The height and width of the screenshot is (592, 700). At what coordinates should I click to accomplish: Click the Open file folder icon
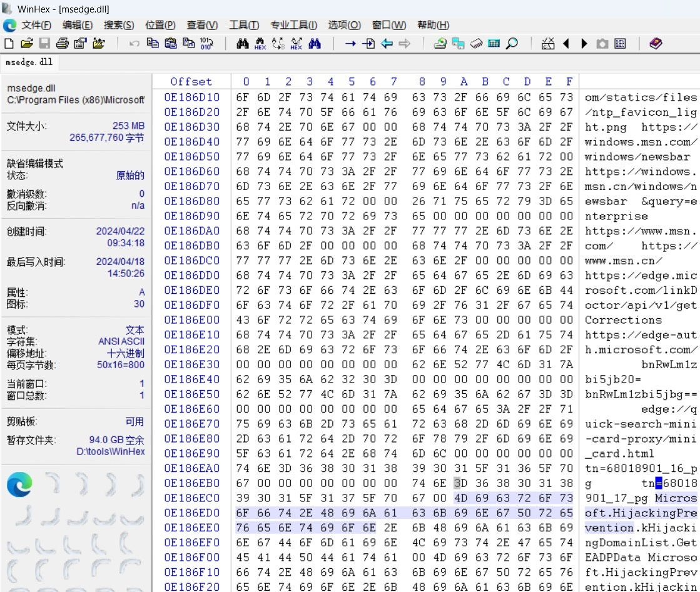[27, 44]
